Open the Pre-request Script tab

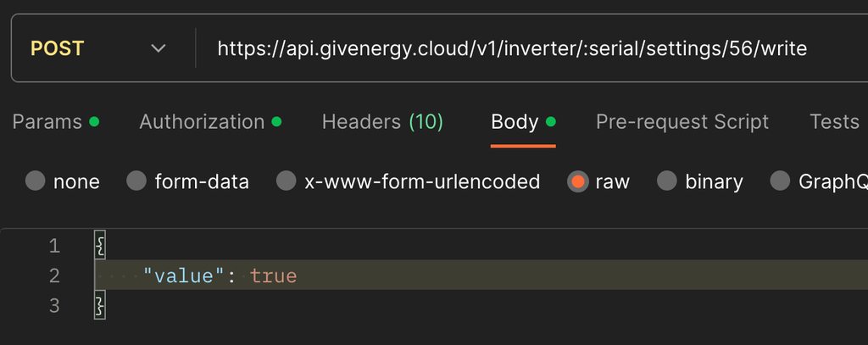click(682, 122)
